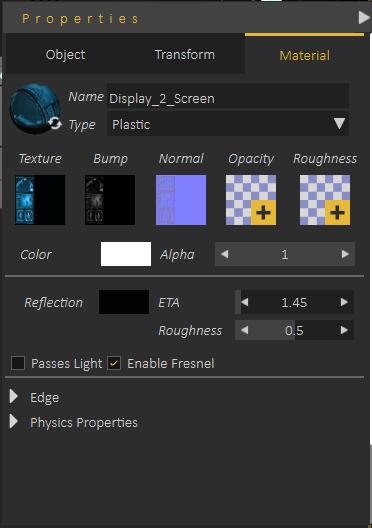The width and height of the screenshot is (372, 528).
Task: Collapse the Properties panel arrow
Action: tap(364, 18)
